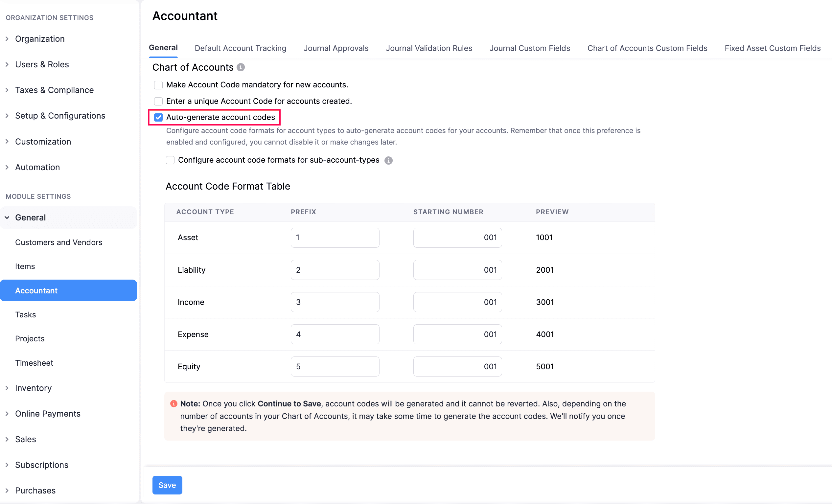Viewport: 832px width, 504px height.
Task: Click the 3001 preview value
Action: (x=545, y=302)
